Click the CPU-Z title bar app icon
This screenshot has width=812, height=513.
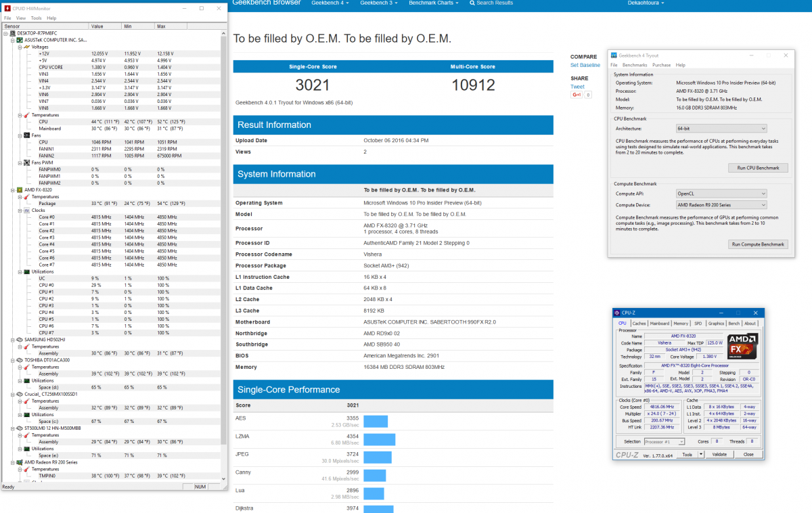(x=618, y=313)
